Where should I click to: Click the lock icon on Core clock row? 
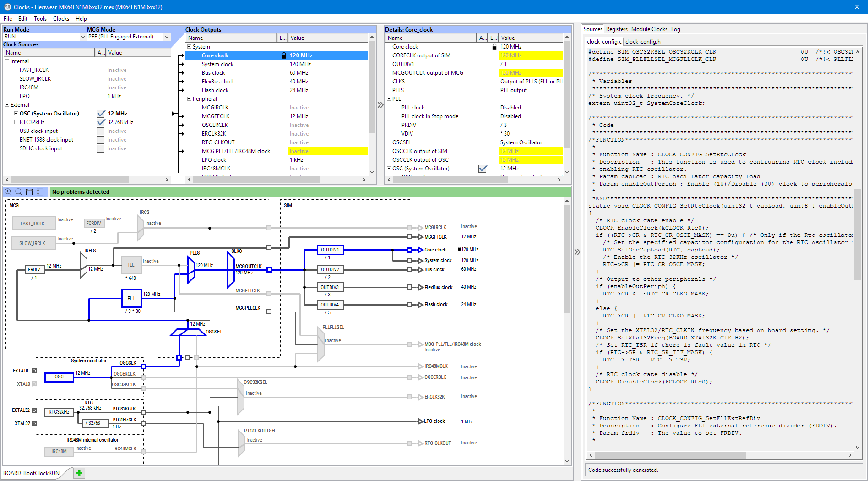coord(284,55)
